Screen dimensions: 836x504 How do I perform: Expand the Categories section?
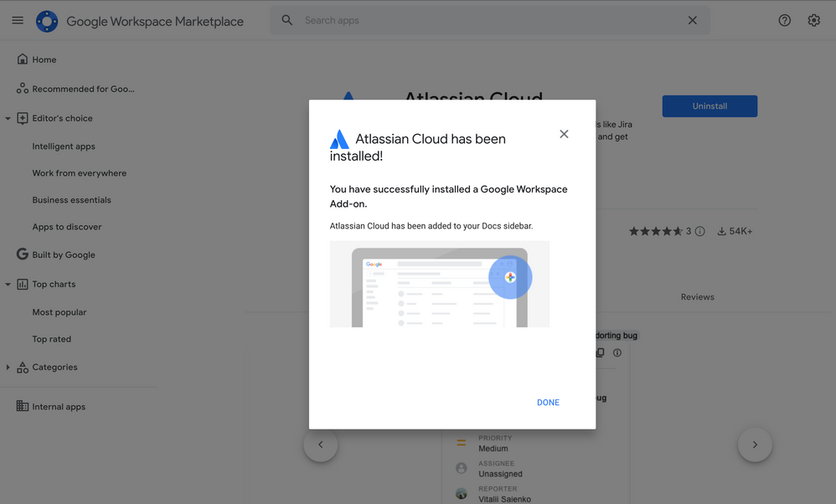click(x=8, y=367)
